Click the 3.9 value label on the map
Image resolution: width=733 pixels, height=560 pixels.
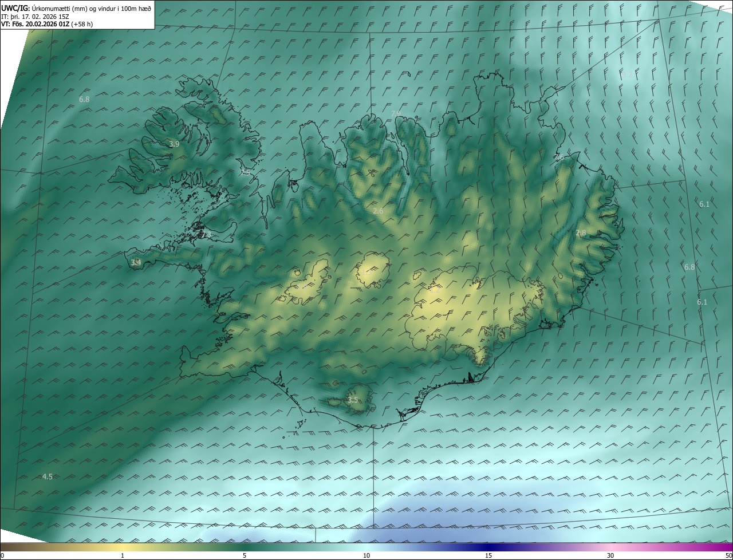174,144
